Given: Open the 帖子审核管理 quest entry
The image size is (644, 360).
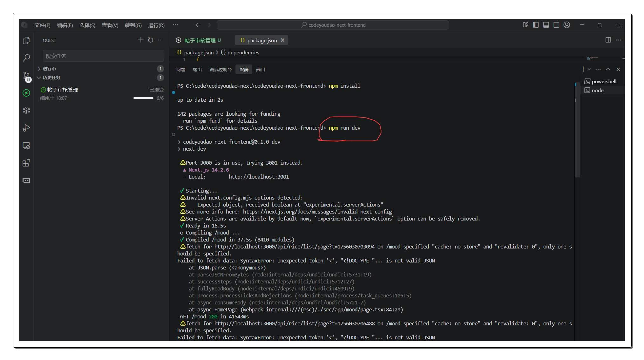Looking at the screenshot, I should 102,94.
